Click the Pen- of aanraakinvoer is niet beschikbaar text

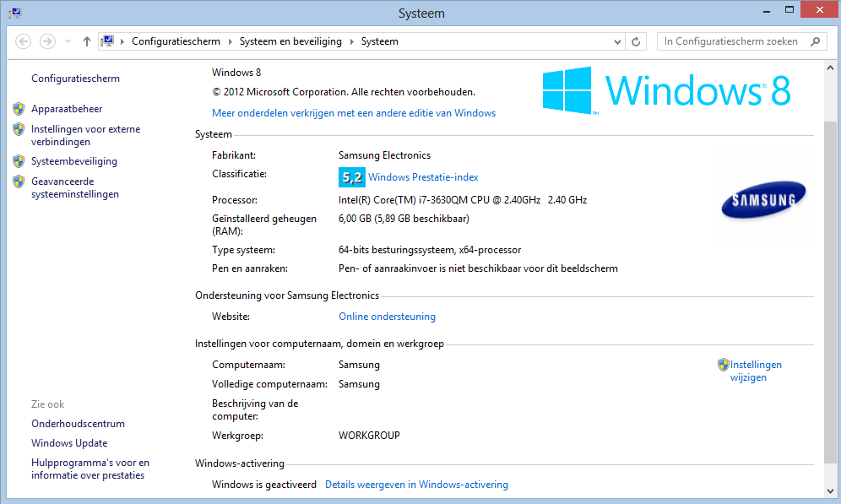[478, 268]
